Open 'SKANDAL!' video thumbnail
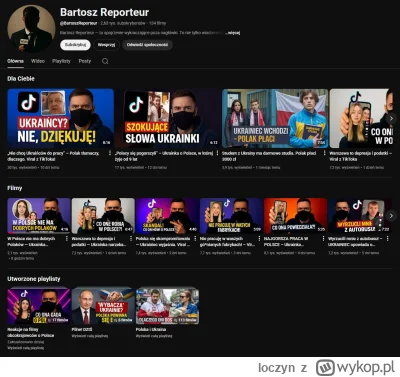The height and width of the screenshot is (377, 400). coord(167,216)
